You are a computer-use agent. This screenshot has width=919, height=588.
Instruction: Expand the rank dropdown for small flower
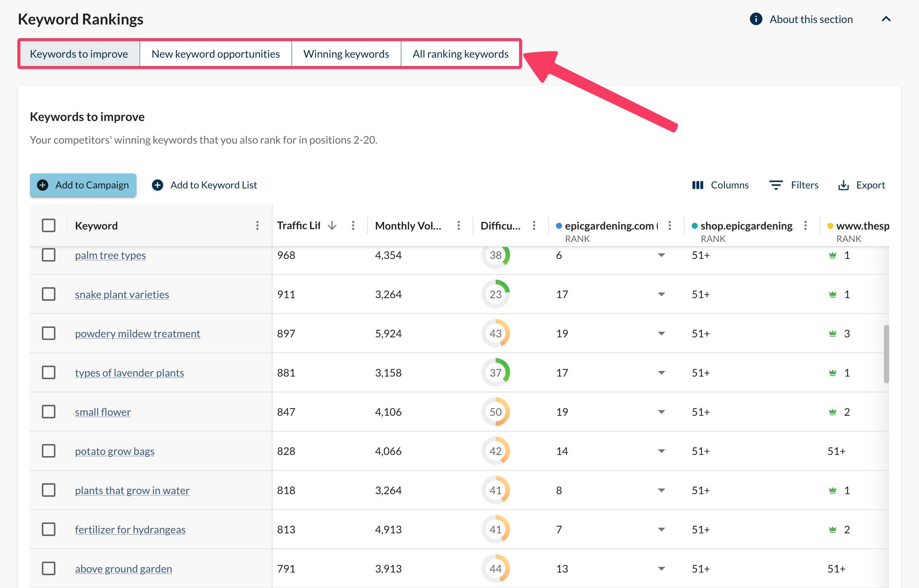[661, 412]
